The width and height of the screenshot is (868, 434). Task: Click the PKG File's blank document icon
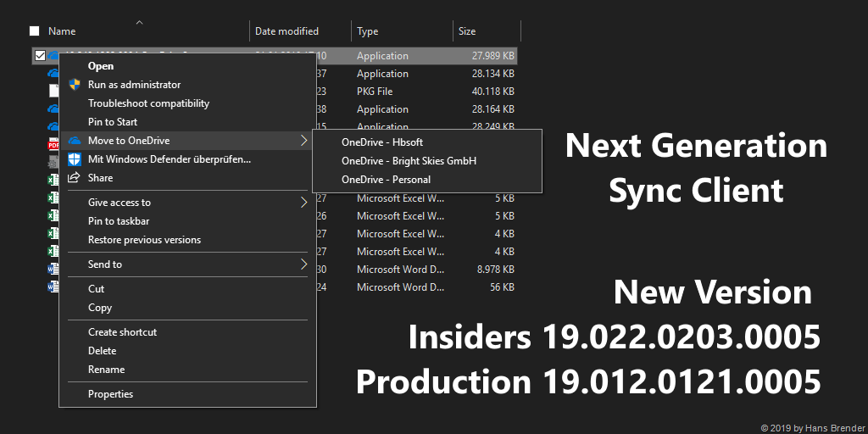53,92
